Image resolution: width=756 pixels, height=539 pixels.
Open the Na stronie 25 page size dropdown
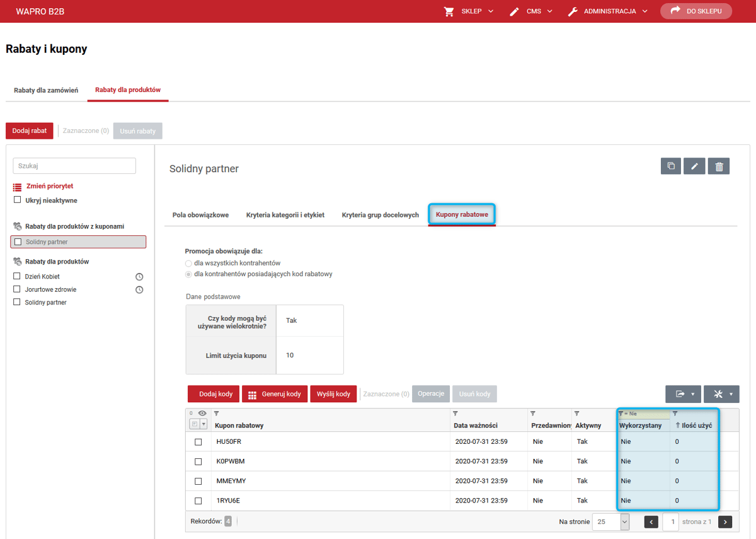[x=610, y=522]
